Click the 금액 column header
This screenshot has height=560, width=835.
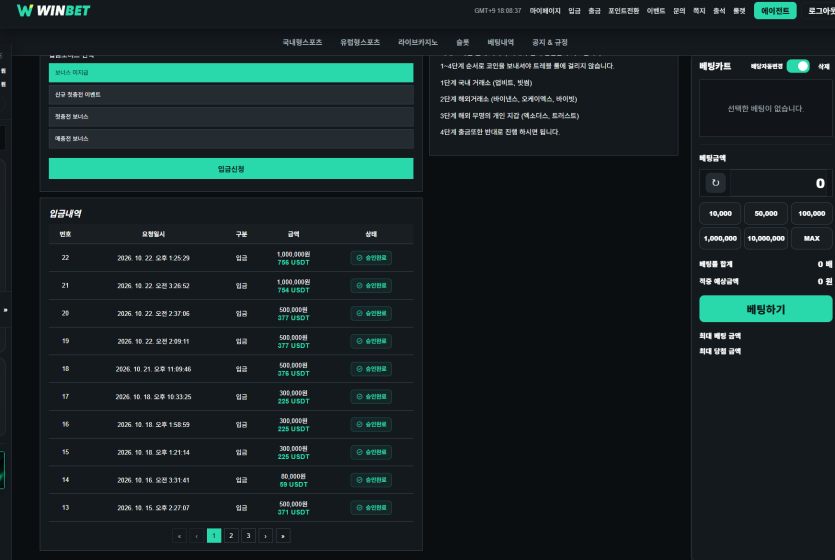pyautogui.click(x=293, y=234)
